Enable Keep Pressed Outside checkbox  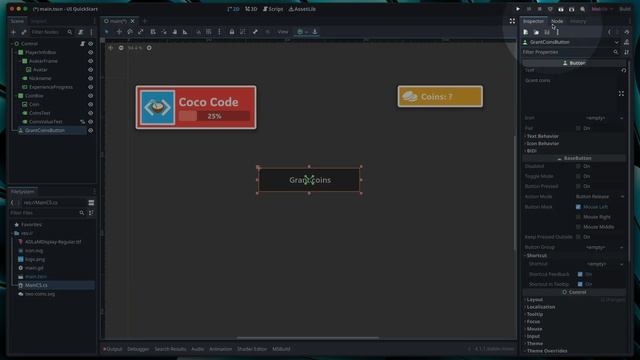pos(578,237)
